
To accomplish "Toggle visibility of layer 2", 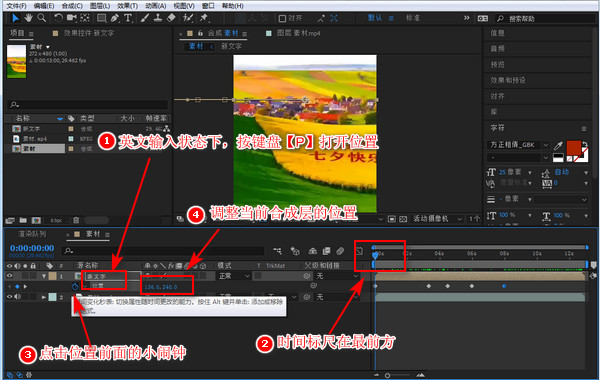I will point(10,297).
